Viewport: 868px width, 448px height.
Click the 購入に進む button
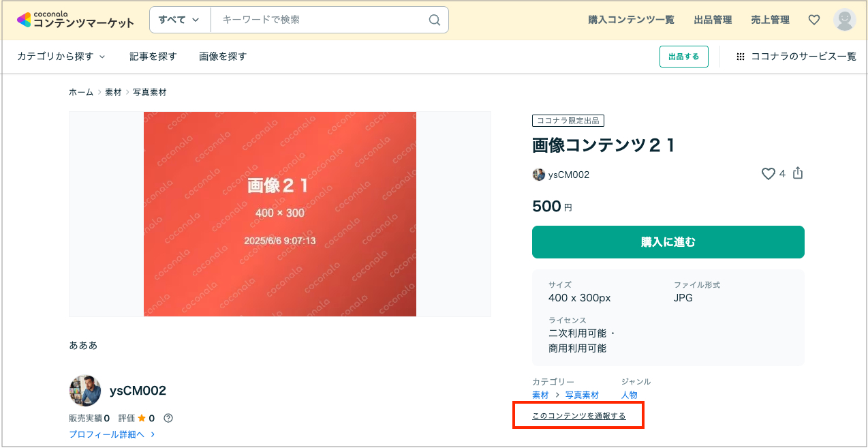pos(668,241)
